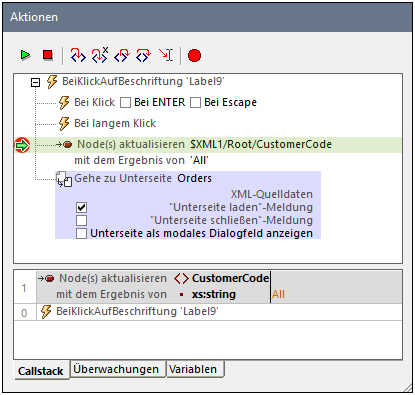
Task: Collapse the BeiKlickAufBeschriftung 'Label9' tree node
Action: point(35,82)
